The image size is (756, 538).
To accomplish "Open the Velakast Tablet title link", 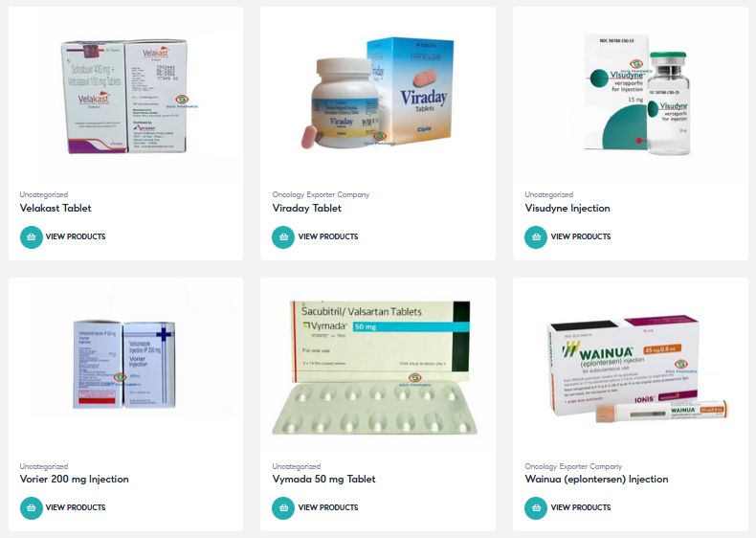I will pos(56,208).
